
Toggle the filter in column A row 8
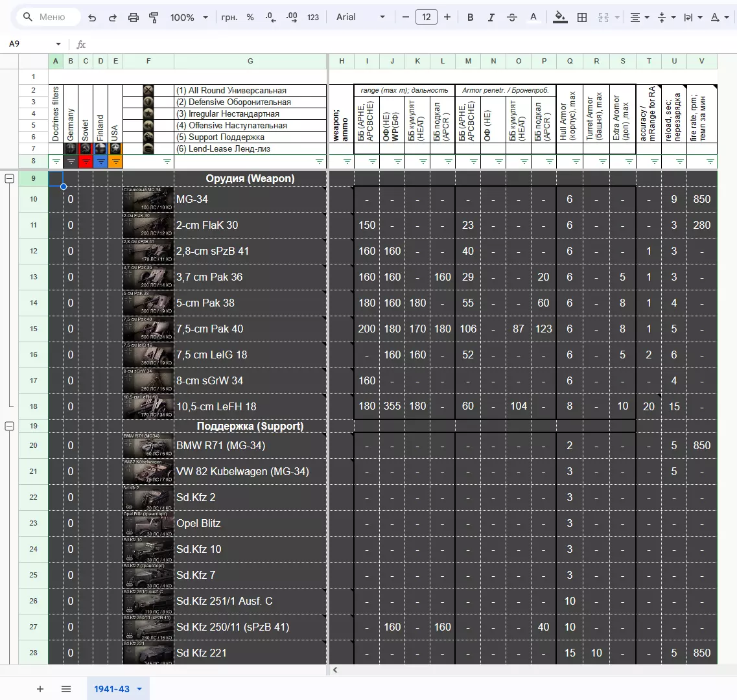pyautogui.click(x=56, y=161)
